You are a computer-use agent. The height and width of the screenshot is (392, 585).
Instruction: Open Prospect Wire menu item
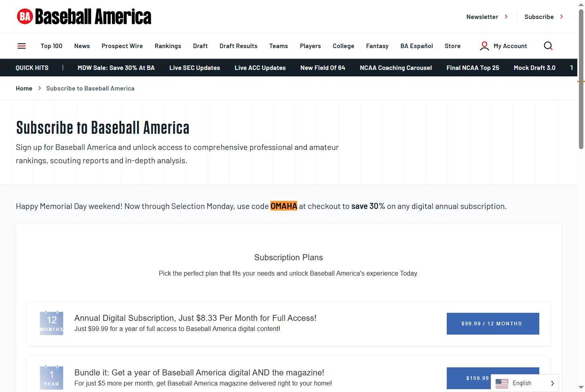tap(122, 46)
